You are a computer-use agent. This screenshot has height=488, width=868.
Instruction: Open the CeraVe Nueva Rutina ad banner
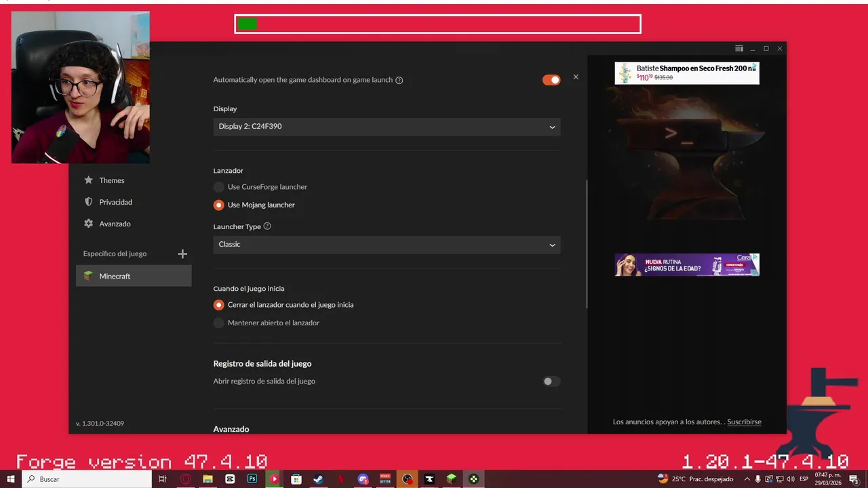point(687,264)
